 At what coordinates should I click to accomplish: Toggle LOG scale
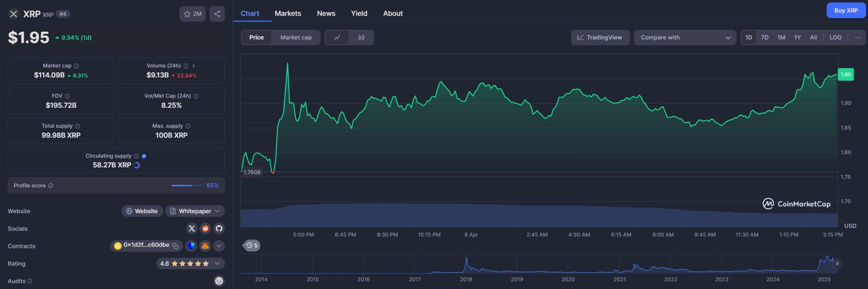coord(835,37)
